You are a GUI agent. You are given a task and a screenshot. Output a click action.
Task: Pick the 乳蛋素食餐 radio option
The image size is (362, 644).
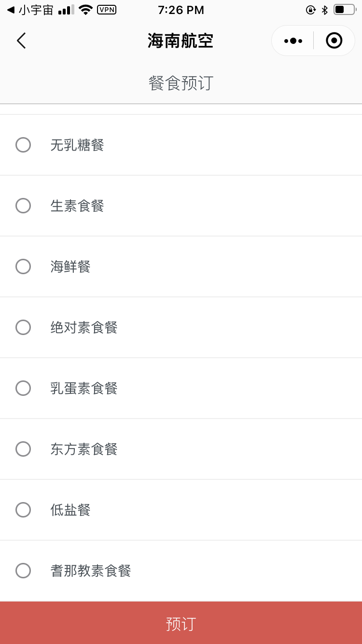23,388
